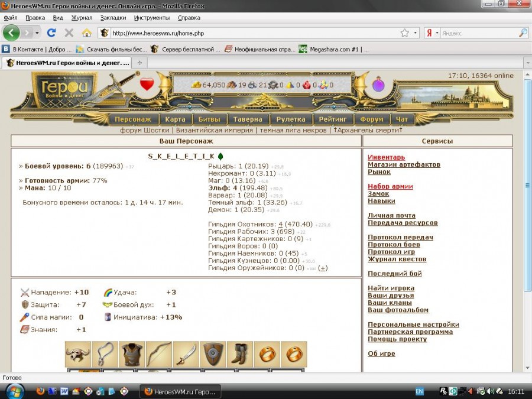Click the horned skull helmet equipment icon
Image resolution: width=532 pixels, height=399 pixels.
pos(78,354)
